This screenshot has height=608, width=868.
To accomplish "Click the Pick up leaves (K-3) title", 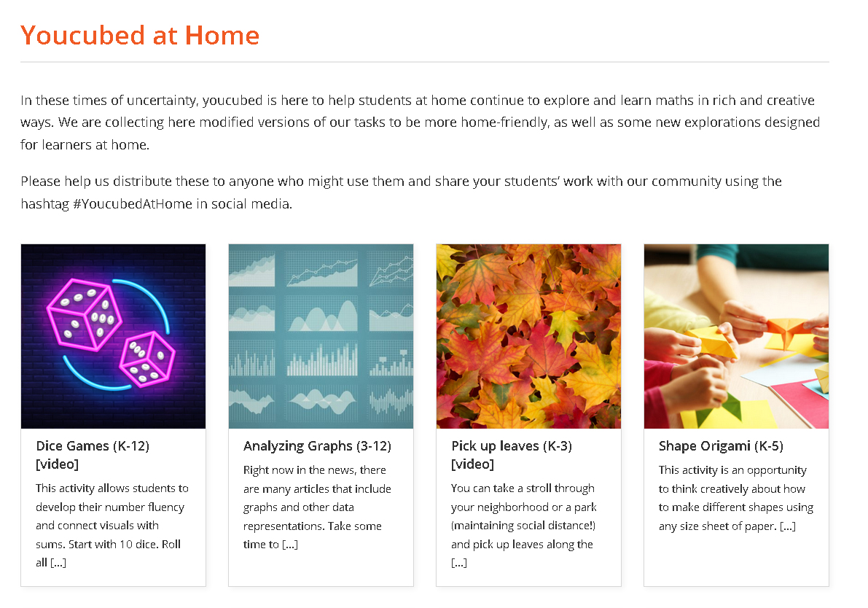I will point(512,446).
